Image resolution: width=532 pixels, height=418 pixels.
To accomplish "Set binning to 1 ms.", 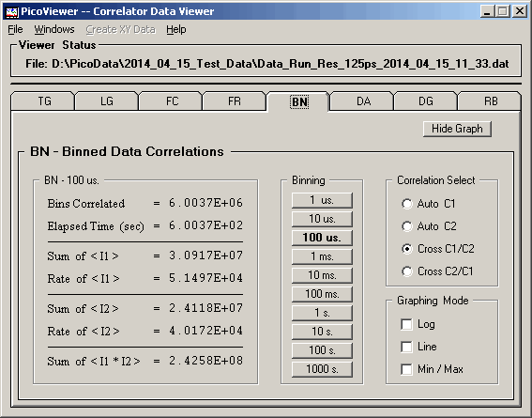I will pyautogui.click(x=322, y=256).
